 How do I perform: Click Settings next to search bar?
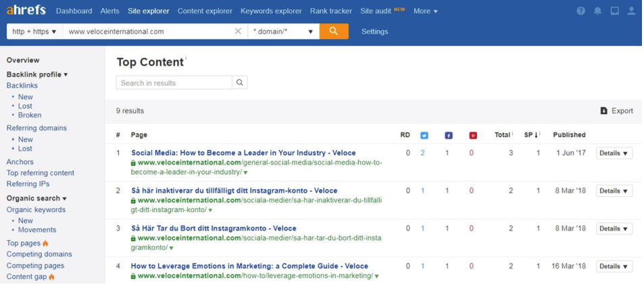click(x=374, y=31)
